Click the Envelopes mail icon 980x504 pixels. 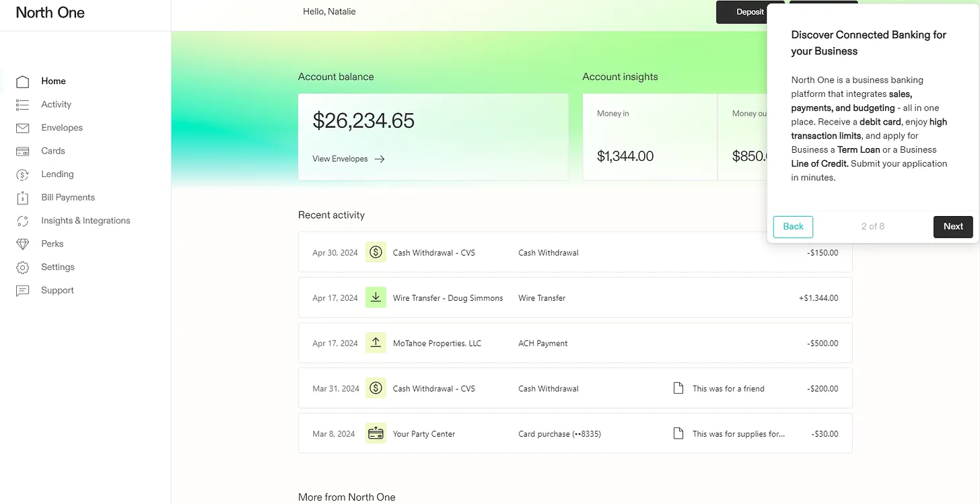pyautogui.click(x=22, y=128)
